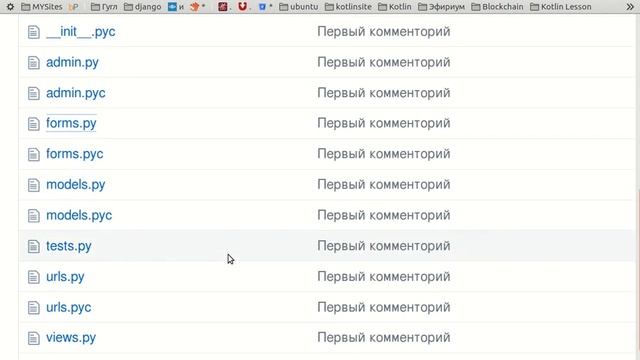
Task: Click the file icon beside forms.pyc
Action: (x=33, y=155)
